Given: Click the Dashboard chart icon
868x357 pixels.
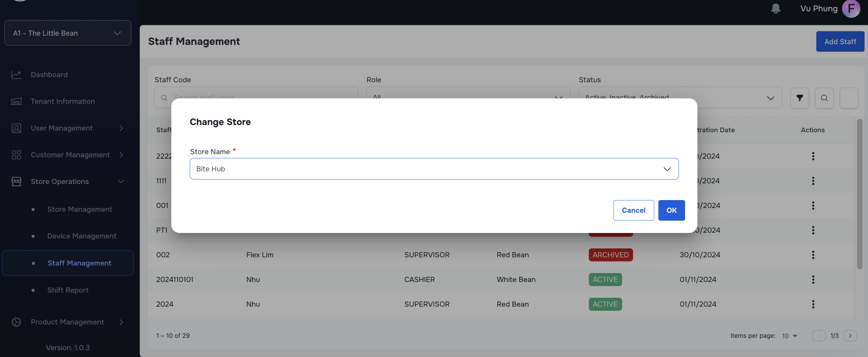Looking at the screenshot, I should click(x=16, y=75).
